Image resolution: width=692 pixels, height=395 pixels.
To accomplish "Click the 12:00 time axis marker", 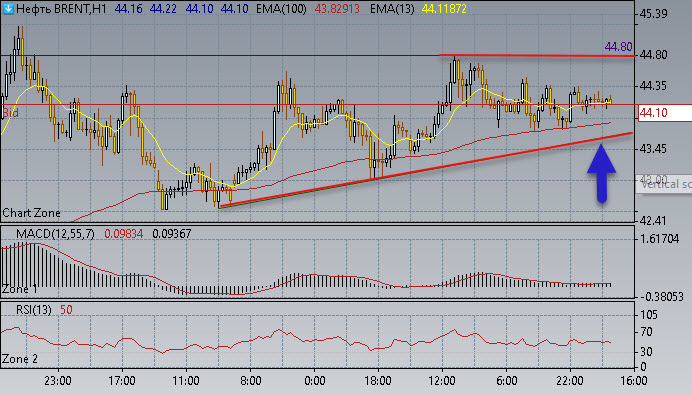I will tap(442, 380).
